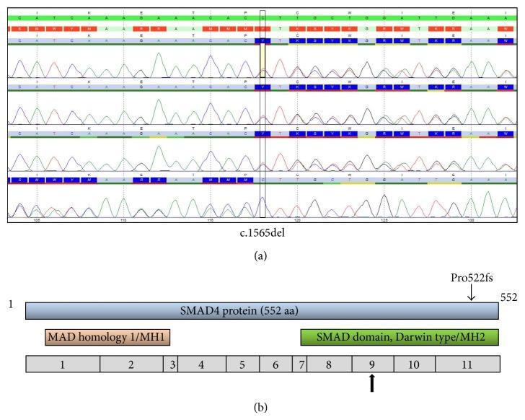The width and height of the screenshot is (525, 420).
Task: Click the Pro522fs downward arrow marker
Action: tap(471, 294)
